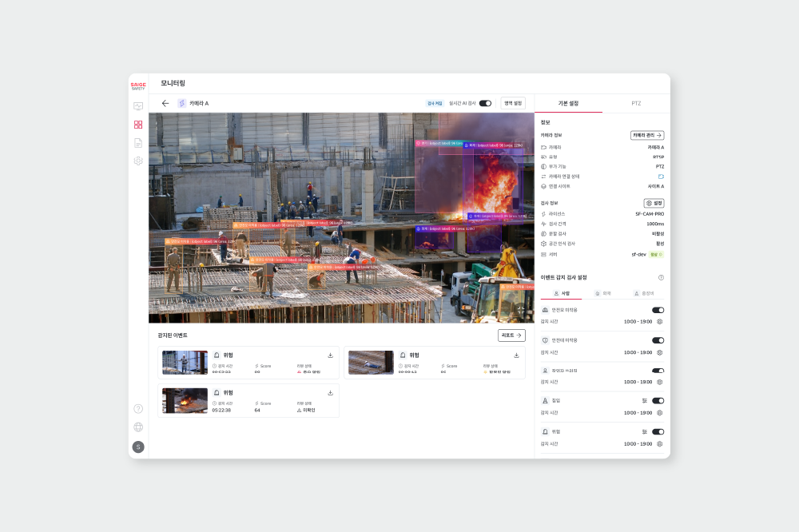The image size is (799, 532).
Task: Toggle the 실시간 AI 검사 switch
Action: 485,103
